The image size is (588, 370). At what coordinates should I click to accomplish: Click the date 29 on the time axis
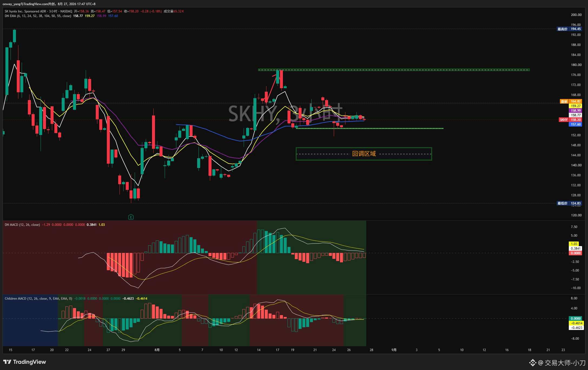click(123, 350)
